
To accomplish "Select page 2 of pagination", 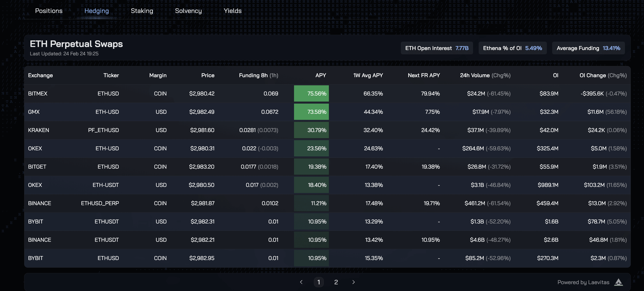I will coord(336,282).
